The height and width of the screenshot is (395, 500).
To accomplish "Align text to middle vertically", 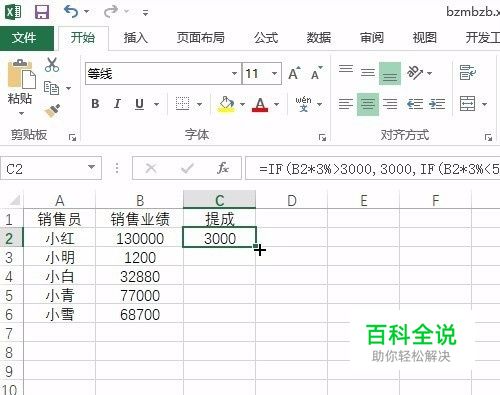I will pyautogui.click(x=368, y=73).
